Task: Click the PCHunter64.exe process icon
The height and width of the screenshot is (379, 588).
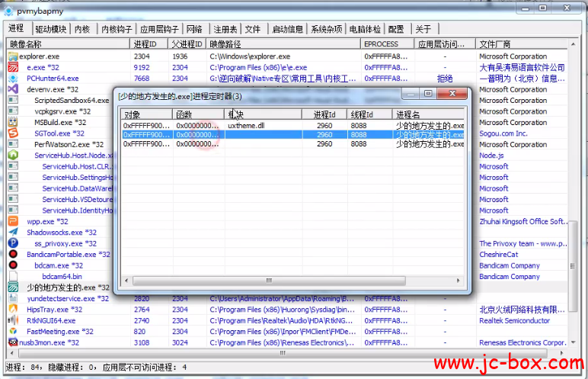Action: (13, 78)
